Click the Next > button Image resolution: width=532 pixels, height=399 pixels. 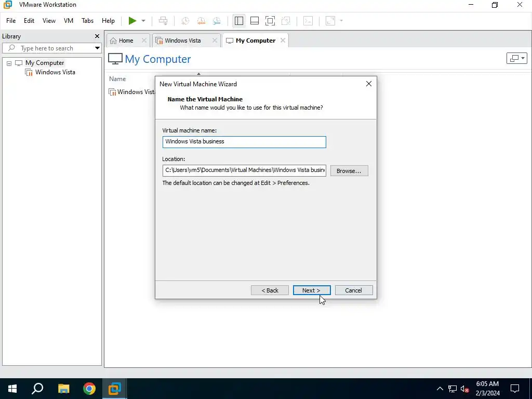[312, 290]
